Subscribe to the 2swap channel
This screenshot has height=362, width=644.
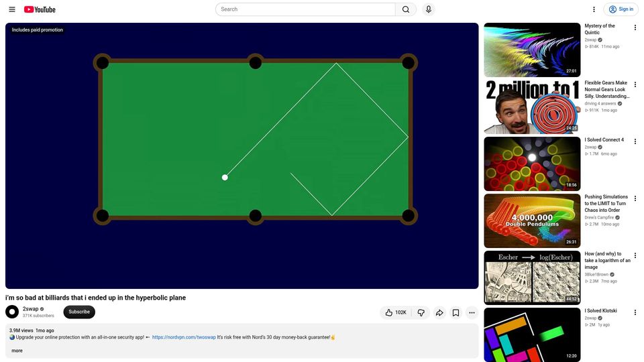click(79, 312)
